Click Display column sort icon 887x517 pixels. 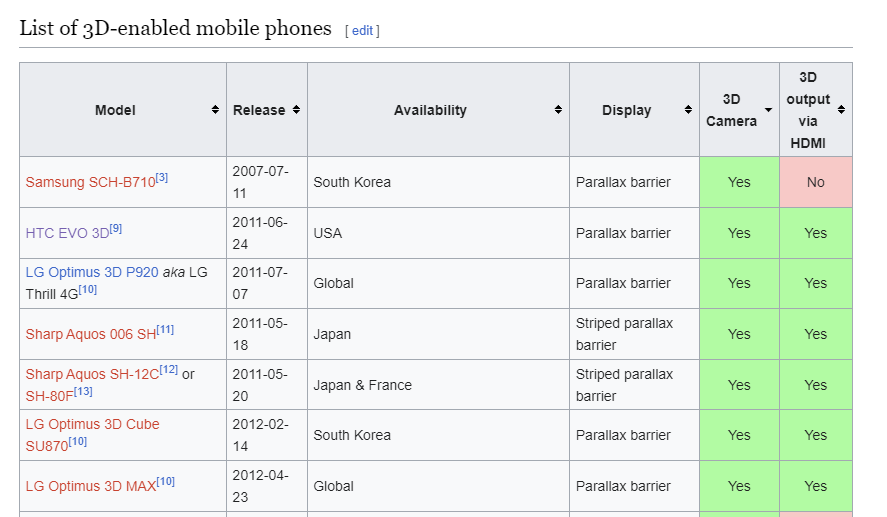(688, 110)
